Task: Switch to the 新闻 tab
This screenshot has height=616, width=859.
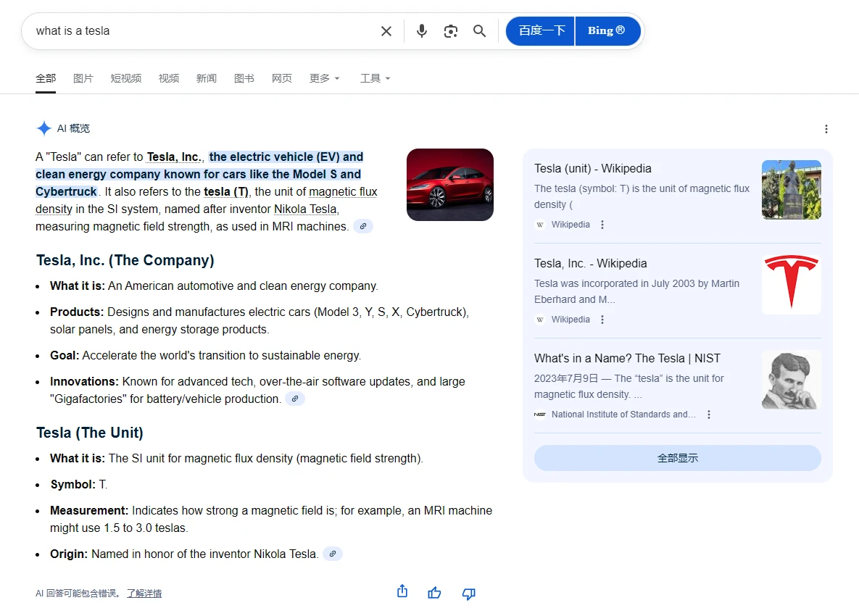Action: (x=206, y=78)
